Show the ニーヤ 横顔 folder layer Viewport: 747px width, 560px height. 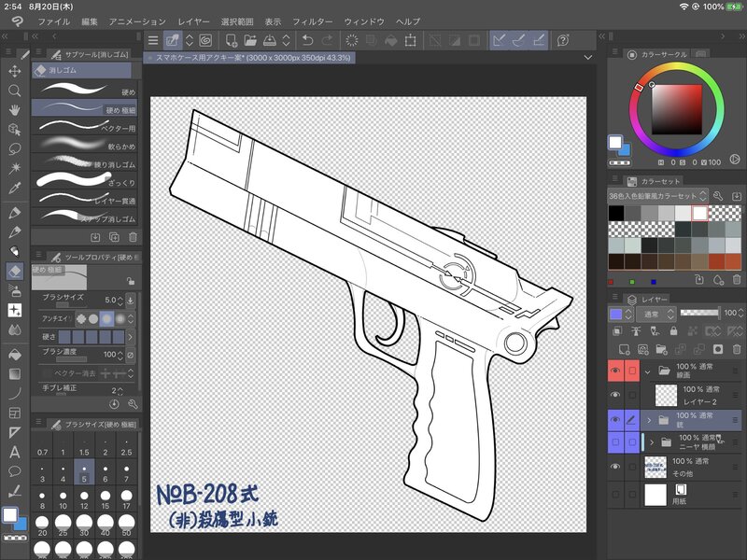coord(615,442)
